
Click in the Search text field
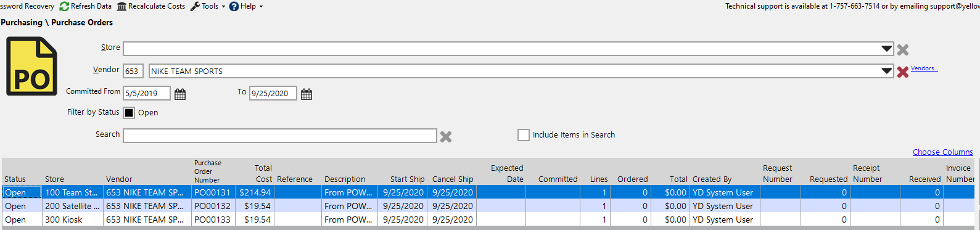click(280, 136)
